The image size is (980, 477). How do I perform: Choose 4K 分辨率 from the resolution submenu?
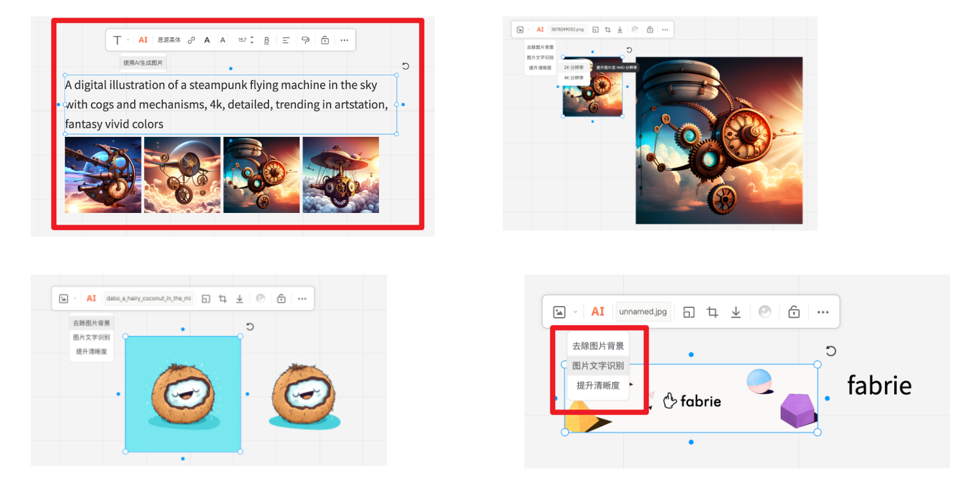pos(574,78)
